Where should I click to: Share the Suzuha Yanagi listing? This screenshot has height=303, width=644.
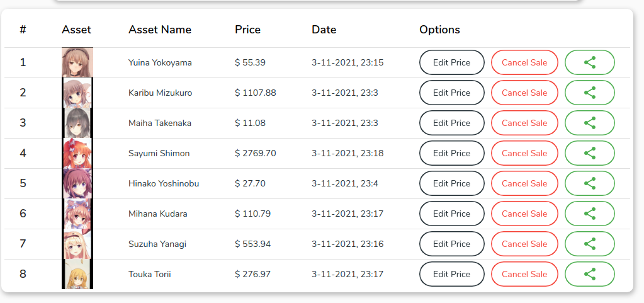589,244
